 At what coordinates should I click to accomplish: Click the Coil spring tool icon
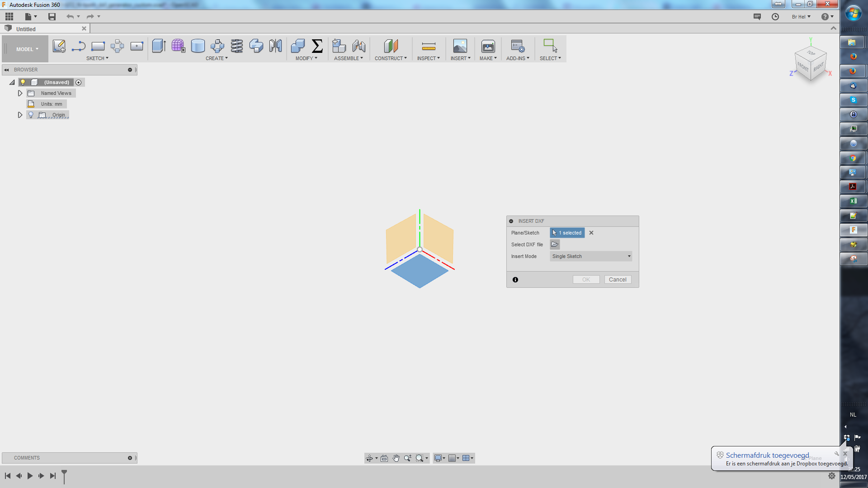(x=236, y=46)
